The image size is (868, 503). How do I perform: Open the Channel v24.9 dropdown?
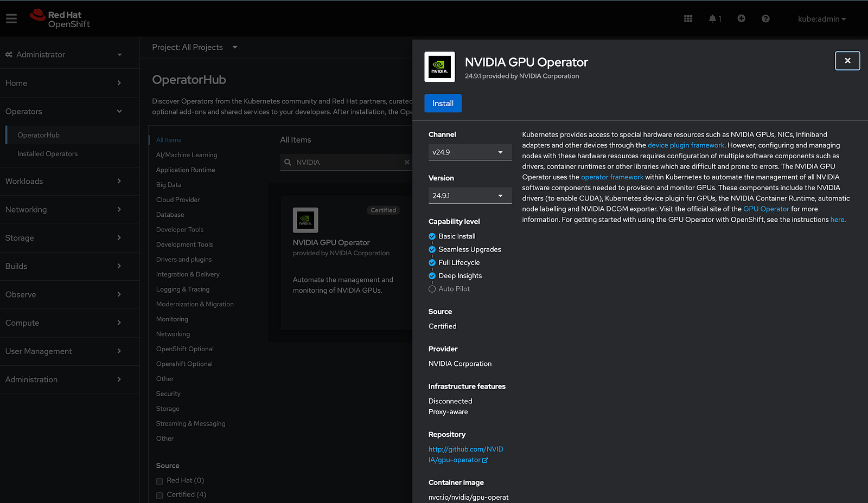[470, 152]
